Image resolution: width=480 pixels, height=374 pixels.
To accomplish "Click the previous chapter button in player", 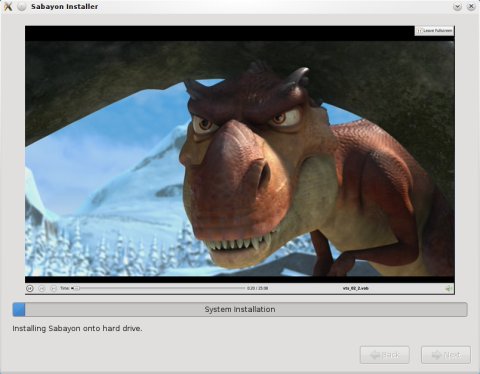I will click(42, 288).
